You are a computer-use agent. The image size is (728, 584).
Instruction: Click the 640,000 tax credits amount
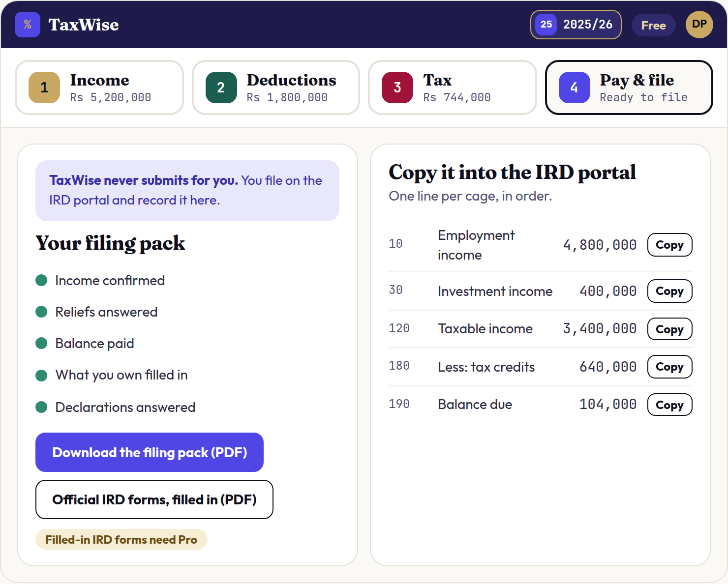608,367
